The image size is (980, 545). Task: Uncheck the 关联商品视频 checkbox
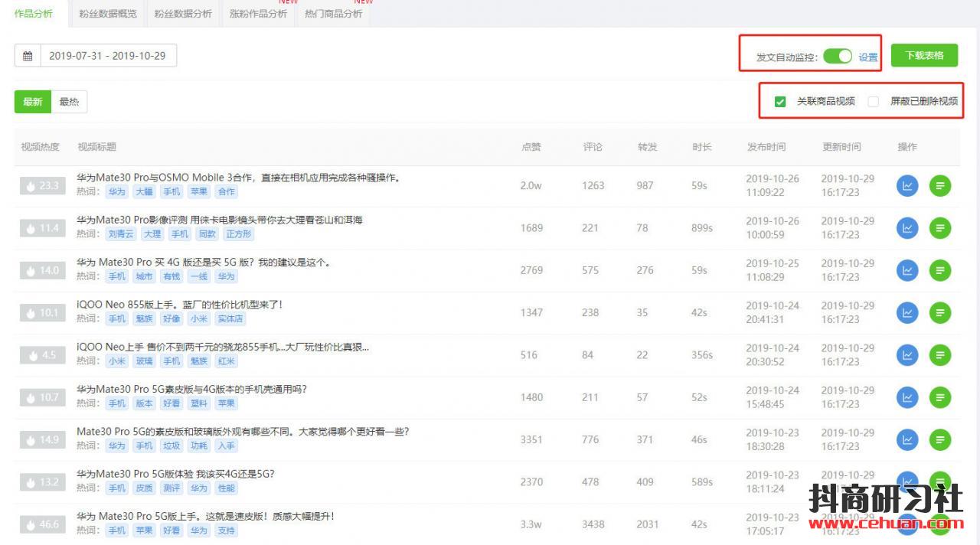(780, 101)
